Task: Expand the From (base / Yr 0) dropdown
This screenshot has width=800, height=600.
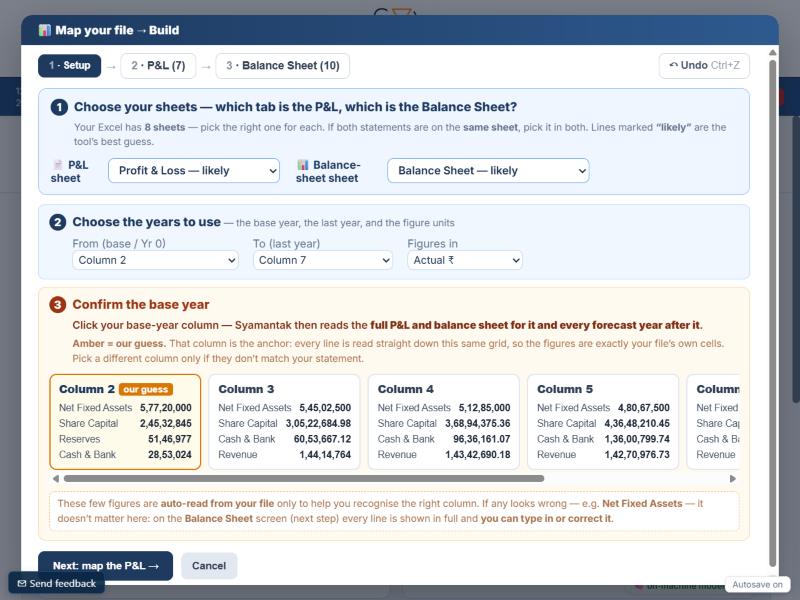Action: coord(155,260)
